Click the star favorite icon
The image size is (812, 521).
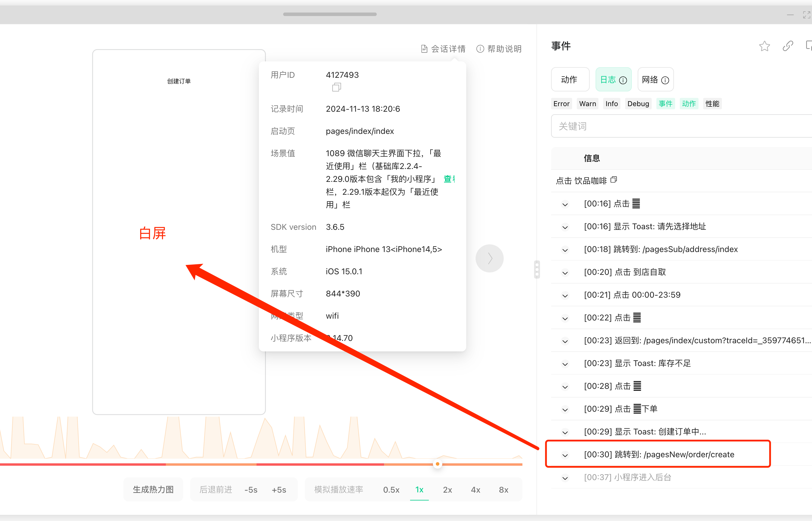point(764,46)
